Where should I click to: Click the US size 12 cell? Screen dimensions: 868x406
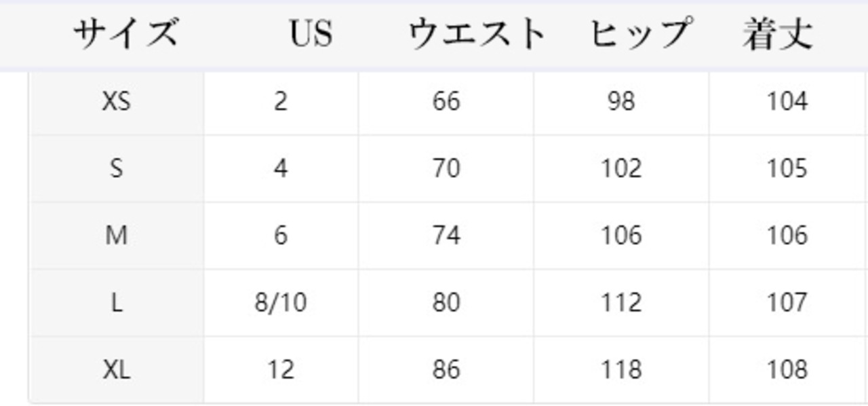pyautogui.click(x=281, y=370)
